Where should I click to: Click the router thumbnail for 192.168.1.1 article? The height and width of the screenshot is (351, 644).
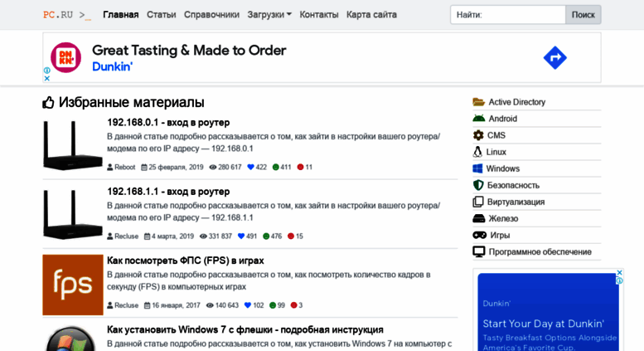pyautogui.click(x=73, y=214)
